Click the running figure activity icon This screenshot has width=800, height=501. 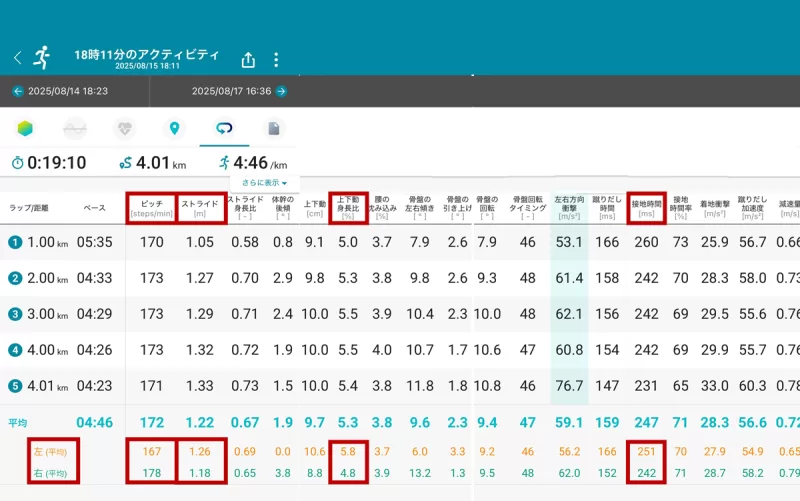click(42, 57)
